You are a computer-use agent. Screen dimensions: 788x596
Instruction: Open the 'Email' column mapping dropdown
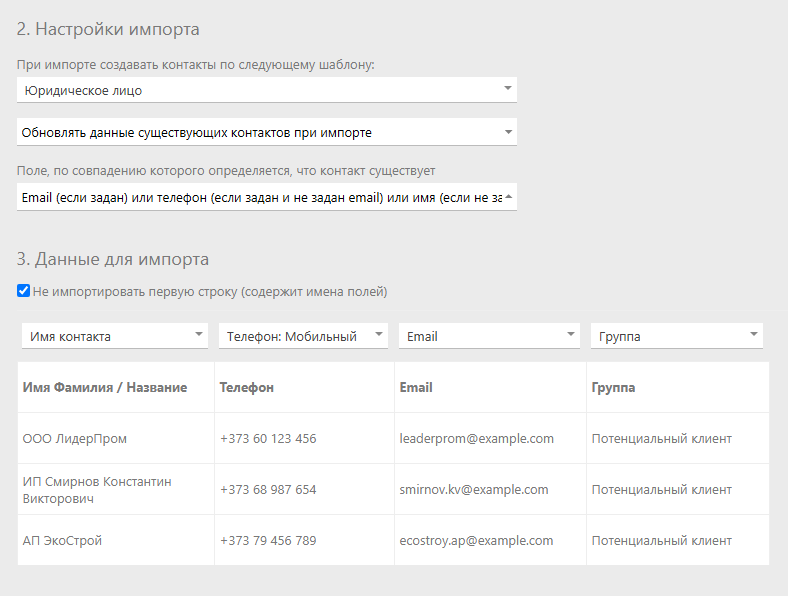[489, 336]
